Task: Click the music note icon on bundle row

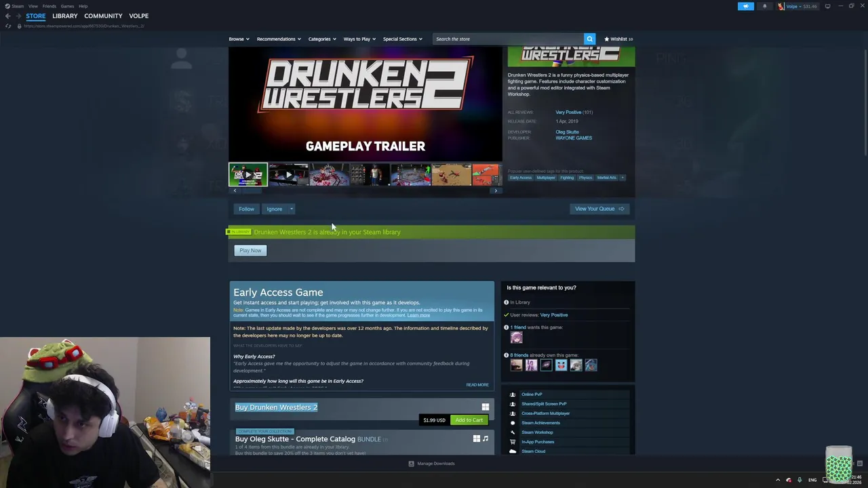Action: (486, 439)
